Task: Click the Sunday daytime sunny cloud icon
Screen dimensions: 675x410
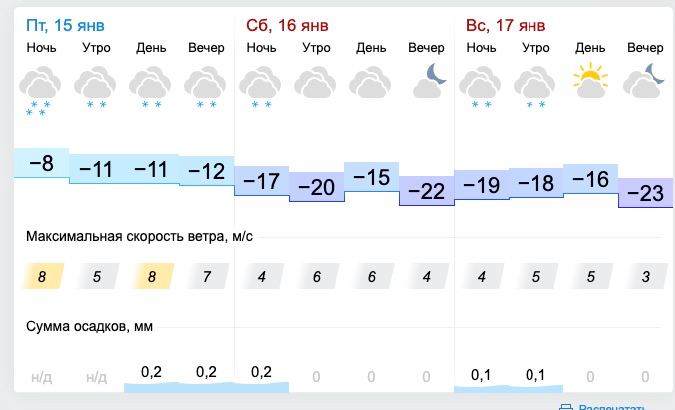Action: click(590, 80)
